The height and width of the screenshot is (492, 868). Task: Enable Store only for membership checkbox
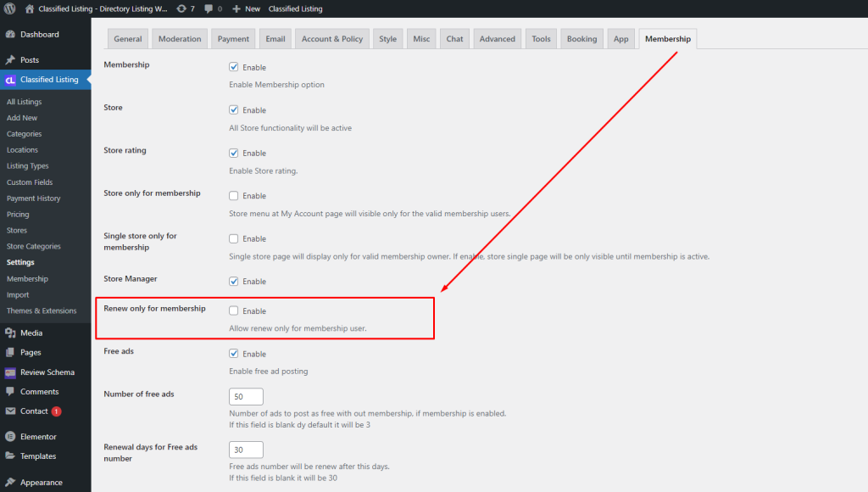tap(234, 196)
